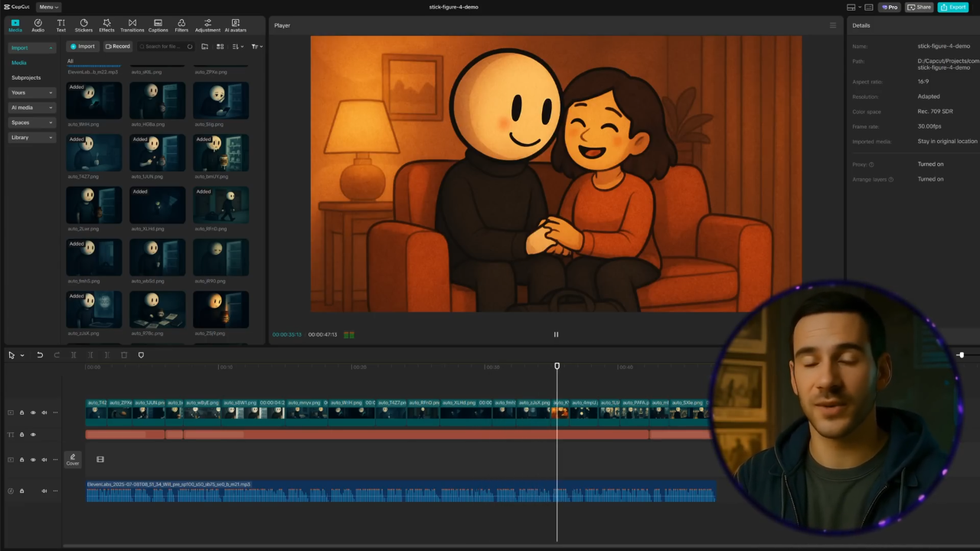Open the Player panel menu icon
This screenshot has height=551, width=980.
pyautogui.click(x=833, y=25)
